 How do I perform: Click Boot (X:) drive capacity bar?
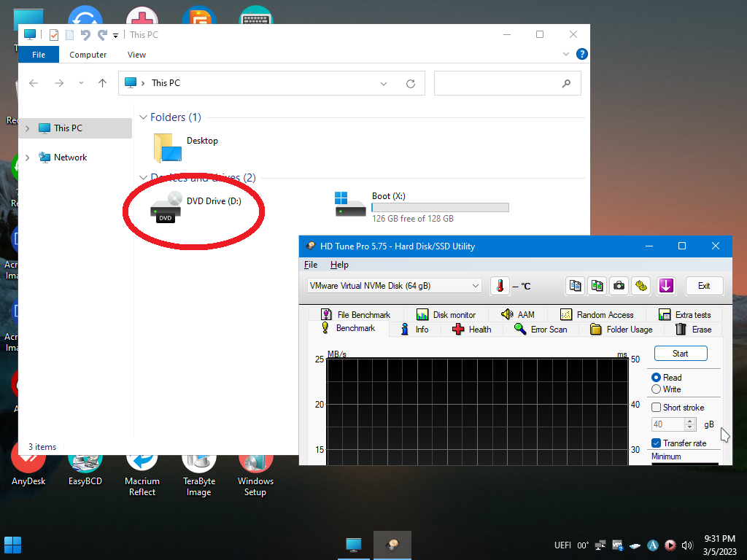(440, 208)
